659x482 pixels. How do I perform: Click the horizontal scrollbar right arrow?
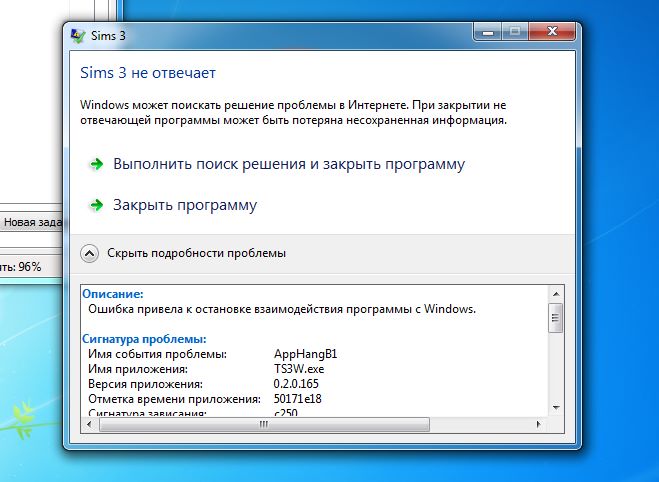[538, 424]
